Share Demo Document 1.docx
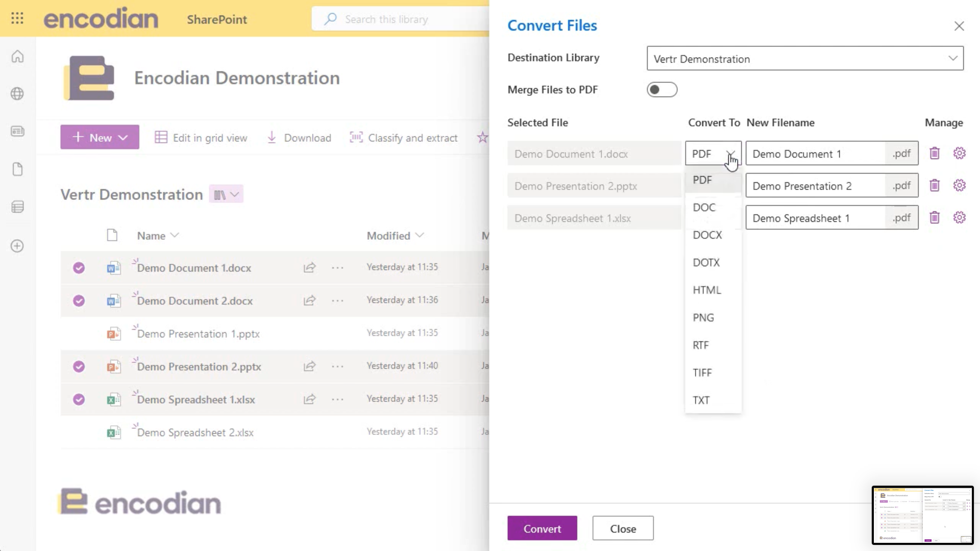Viewport: 980px width, 551px height. tap(310, 267)
